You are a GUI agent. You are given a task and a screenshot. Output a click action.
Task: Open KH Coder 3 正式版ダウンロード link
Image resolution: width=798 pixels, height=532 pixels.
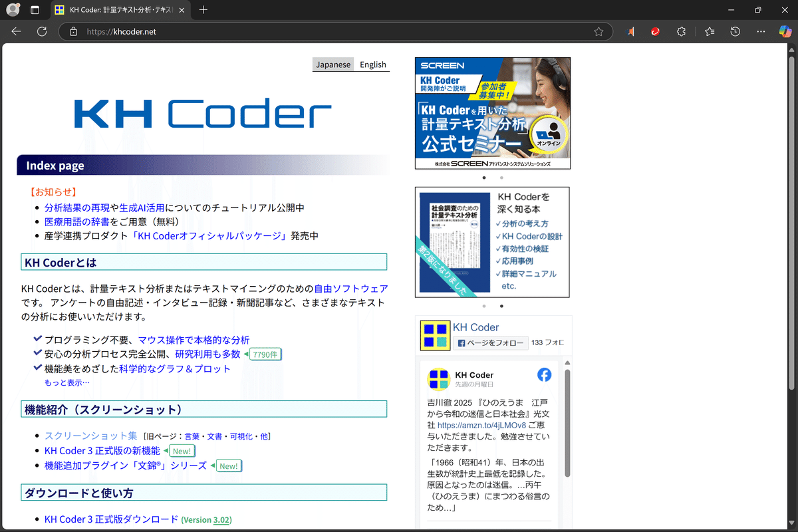111,519
